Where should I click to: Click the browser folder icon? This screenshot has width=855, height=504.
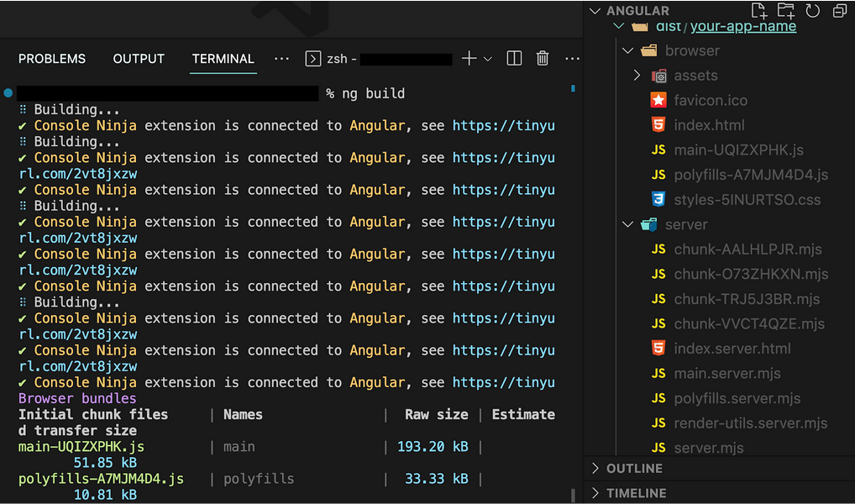click(x=649, y=50)
